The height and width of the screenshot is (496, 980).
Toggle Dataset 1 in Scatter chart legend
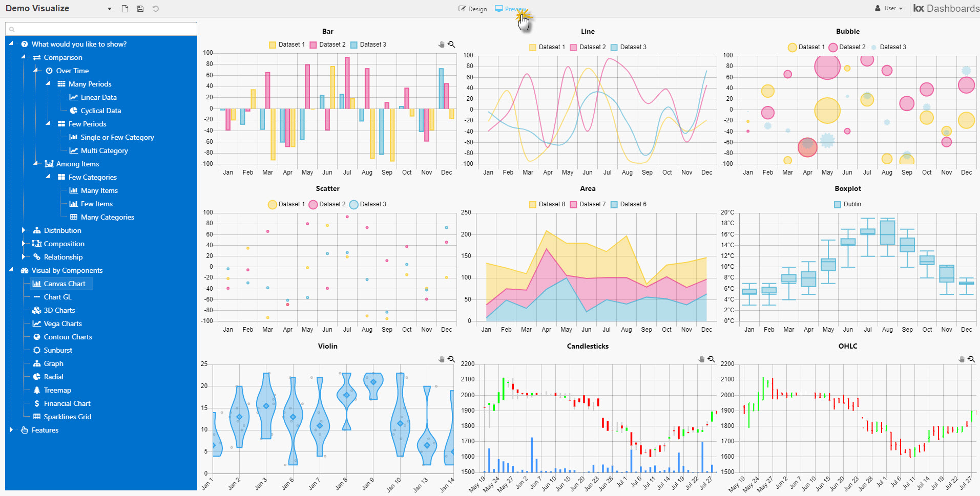(286, 204)
